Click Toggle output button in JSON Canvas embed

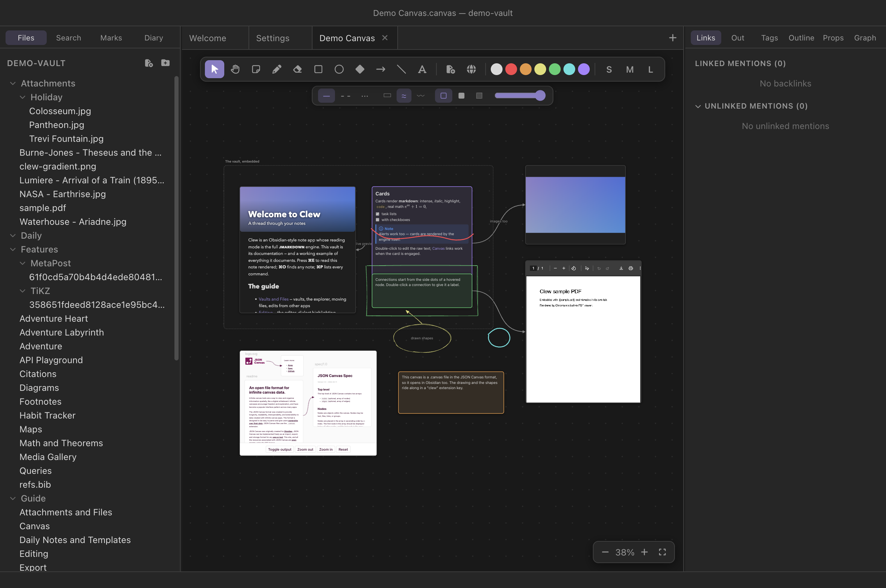coord(280,449)
